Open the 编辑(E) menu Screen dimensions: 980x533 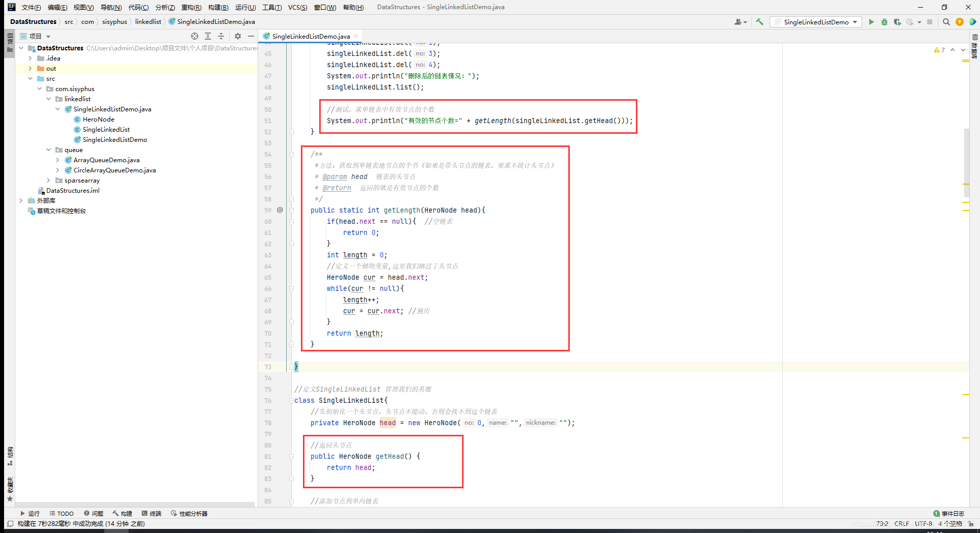pos(57,7)
